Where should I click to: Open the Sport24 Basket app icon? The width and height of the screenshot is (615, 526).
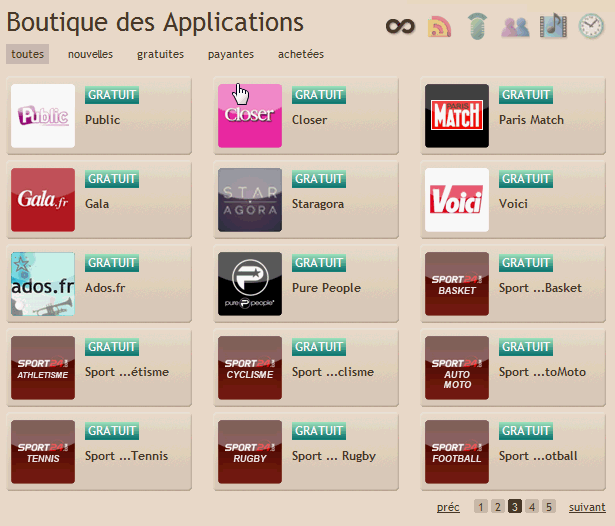pos(457,284)
